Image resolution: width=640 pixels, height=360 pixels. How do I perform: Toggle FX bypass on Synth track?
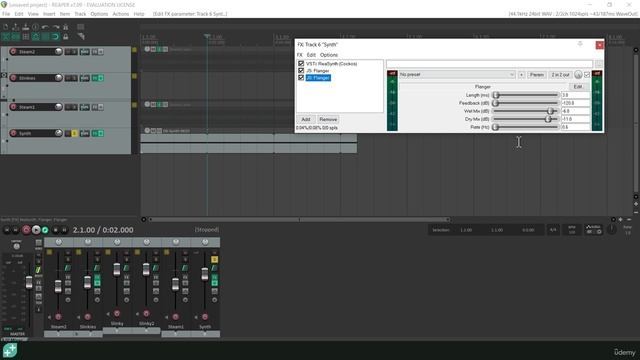pyautogui.click(x=100, y=133)
